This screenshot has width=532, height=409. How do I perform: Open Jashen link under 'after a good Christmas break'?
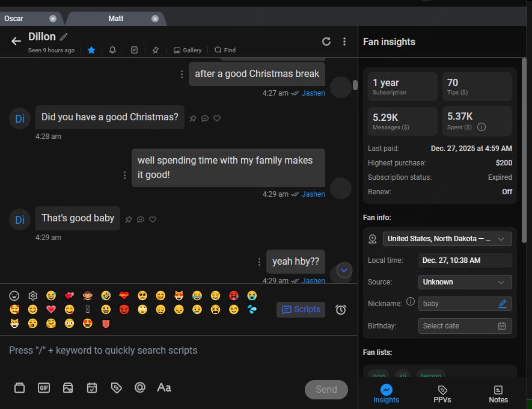(313, 93)
